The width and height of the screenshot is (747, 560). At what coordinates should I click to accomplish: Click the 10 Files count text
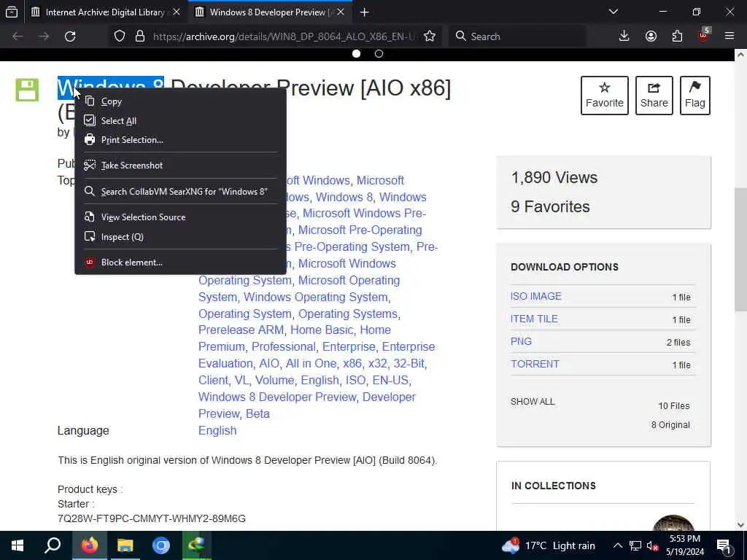coord(673,405)
